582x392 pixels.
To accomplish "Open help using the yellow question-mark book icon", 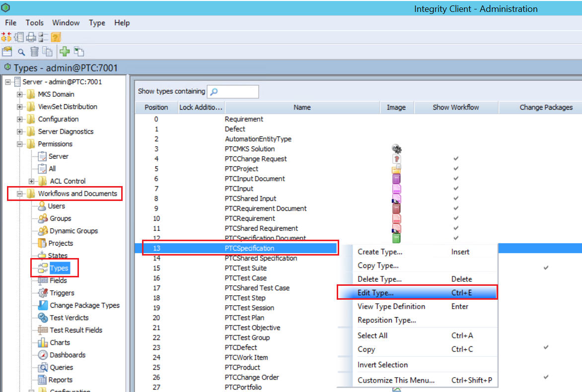I will click(56, 37).
